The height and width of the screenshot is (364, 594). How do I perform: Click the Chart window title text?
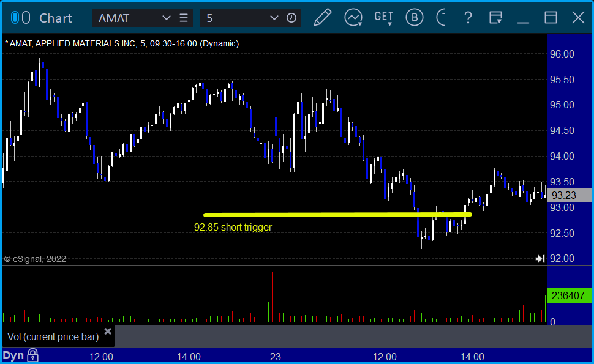click(x=56, y=18)
